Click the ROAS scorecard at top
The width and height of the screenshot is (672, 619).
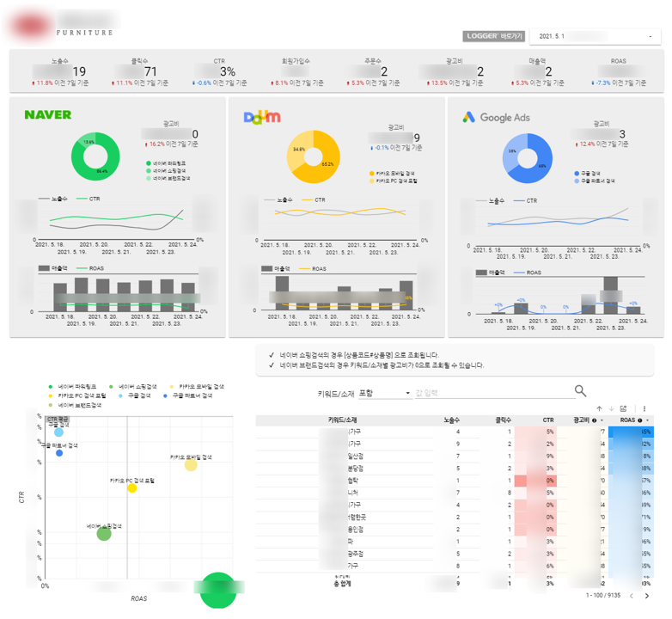[619, 71]
